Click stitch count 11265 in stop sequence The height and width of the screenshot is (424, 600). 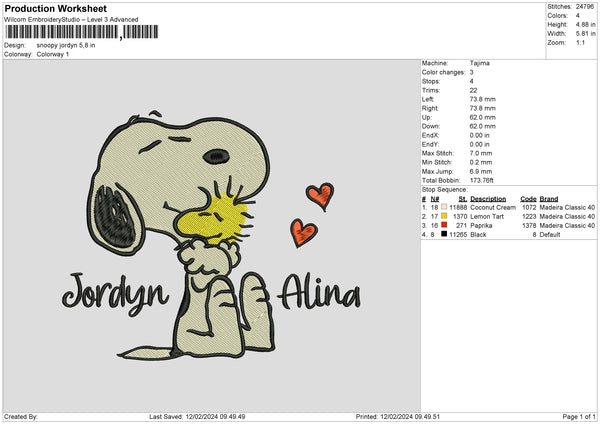tap(458, 234)
